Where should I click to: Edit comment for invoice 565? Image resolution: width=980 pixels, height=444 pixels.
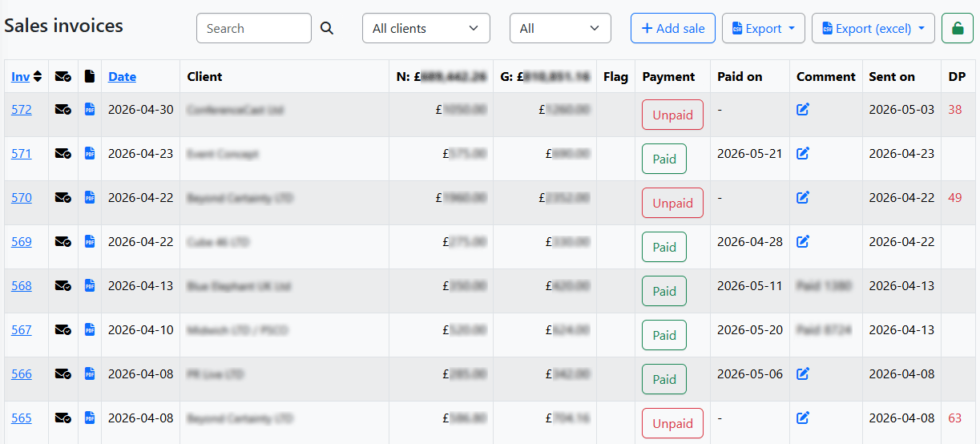click(803, 418)
